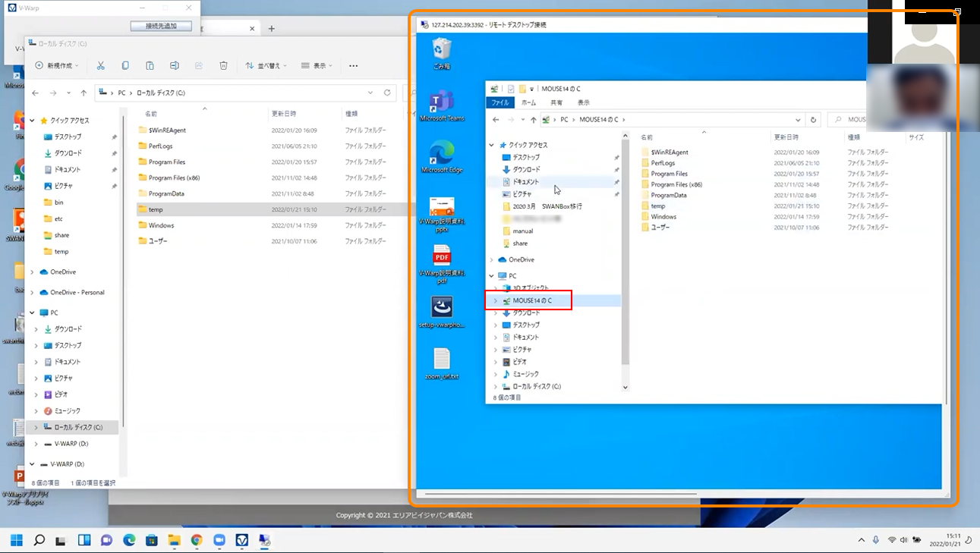Open Search from the taskbar magnifier icon
The height and width of the screenshot is (553, 980).
(39, 540)
